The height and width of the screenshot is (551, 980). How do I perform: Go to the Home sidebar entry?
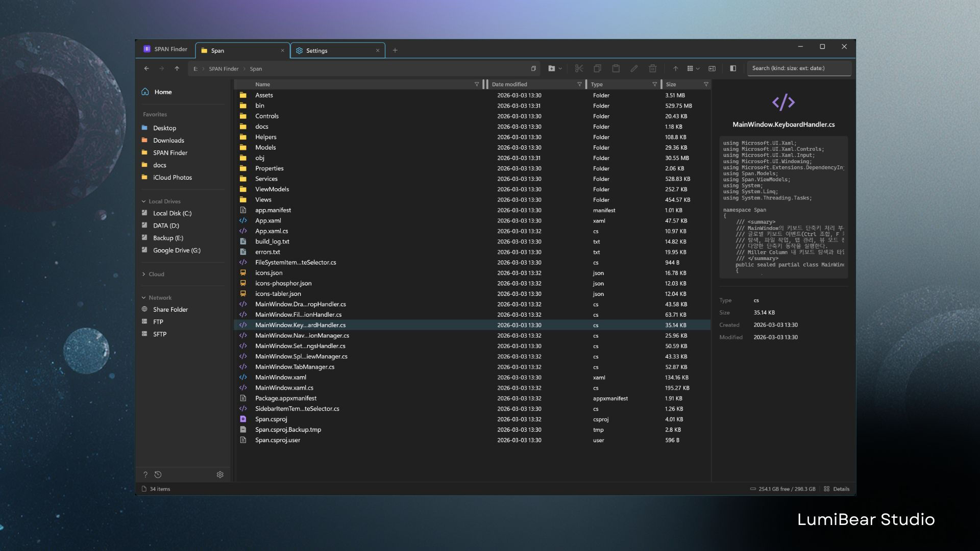[x=163, y=92]
